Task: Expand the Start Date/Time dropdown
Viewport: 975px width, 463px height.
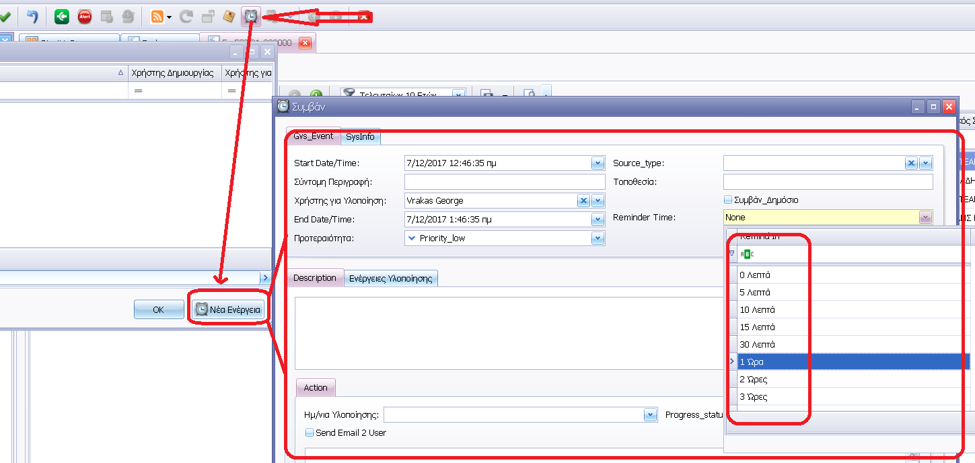Action: point(598,163)
